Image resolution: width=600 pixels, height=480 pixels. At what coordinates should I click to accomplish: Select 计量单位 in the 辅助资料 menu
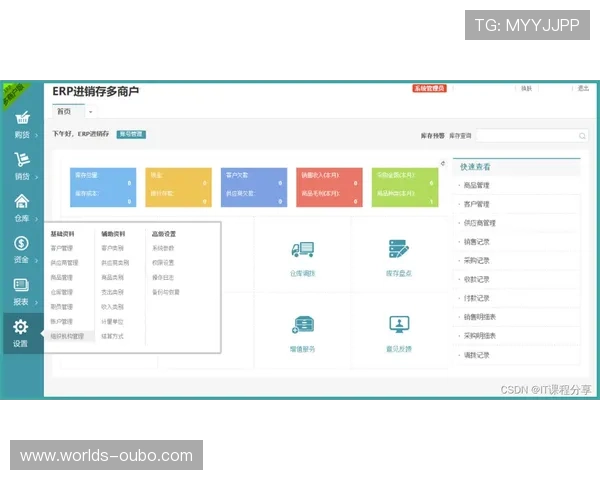[112, 322]
